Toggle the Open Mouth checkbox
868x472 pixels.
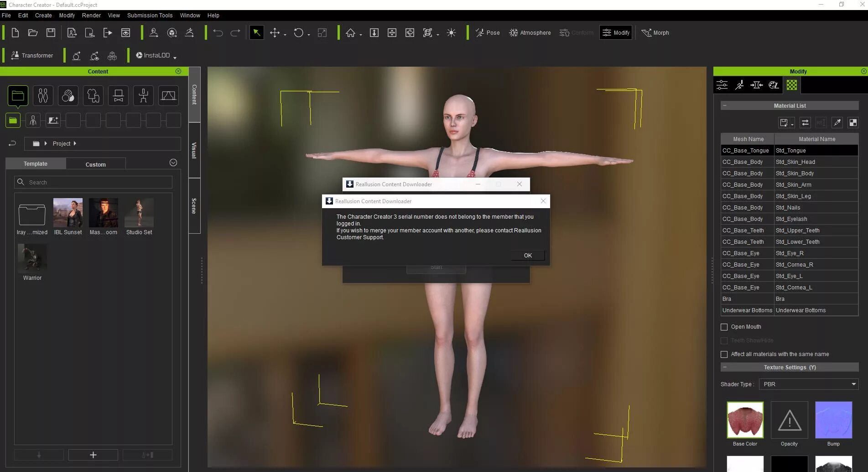724,327
